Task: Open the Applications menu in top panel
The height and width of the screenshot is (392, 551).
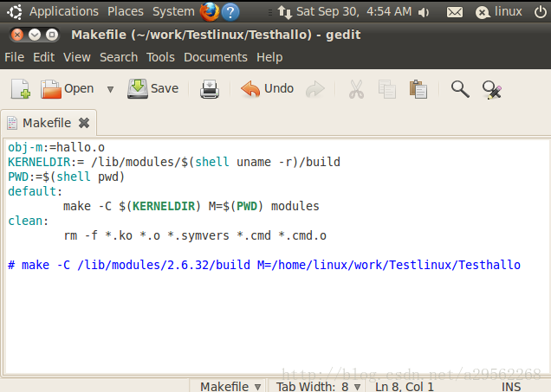Action: pyautogui.click(x=64, y=11)
